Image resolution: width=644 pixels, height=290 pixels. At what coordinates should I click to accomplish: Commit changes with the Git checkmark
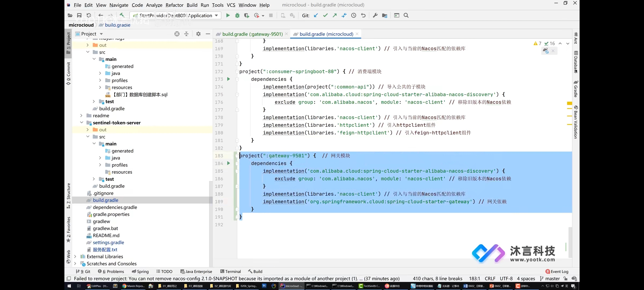tap(325, 16)
